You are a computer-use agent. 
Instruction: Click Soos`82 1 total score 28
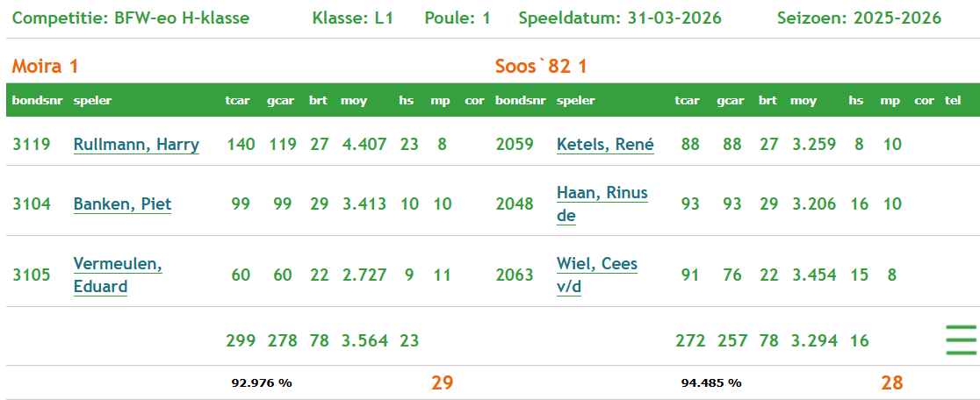pyautogui.click(x=891, y=382)
